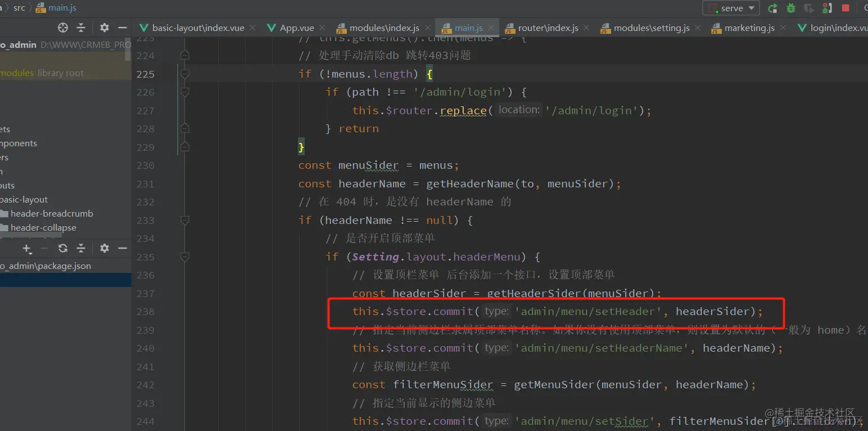Locate the opened file in Project panel
Image resolution: width=868 pixels, height=431 pixels.
pyautogui.click(x=63, y=28)
